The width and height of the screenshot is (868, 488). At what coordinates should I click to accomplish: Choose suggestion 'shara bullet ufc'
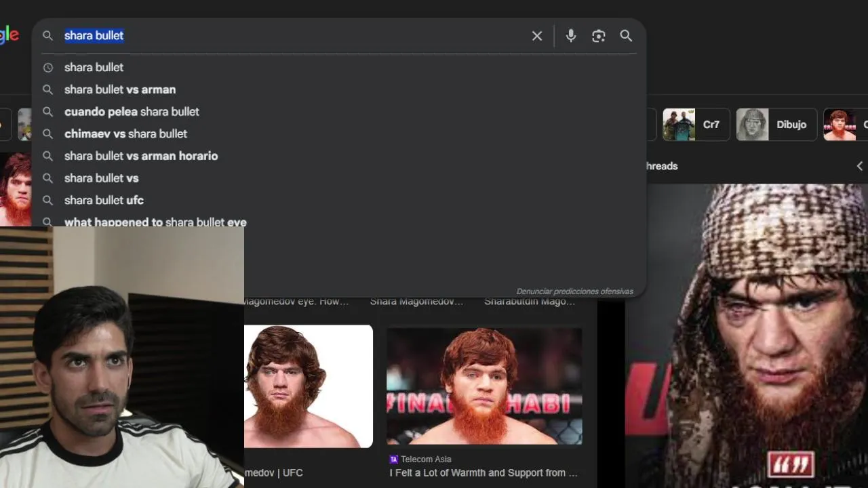point(339,200)
